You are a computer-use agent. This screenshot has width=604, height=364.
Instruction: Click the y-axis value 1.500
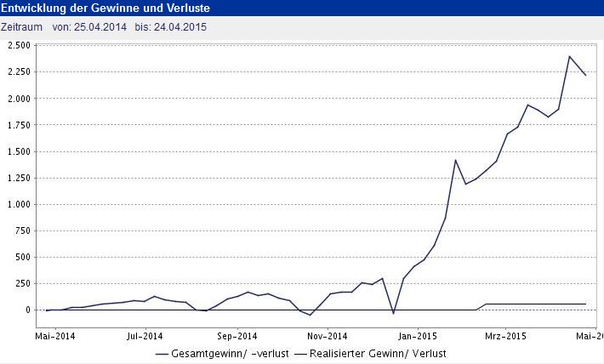19,151
